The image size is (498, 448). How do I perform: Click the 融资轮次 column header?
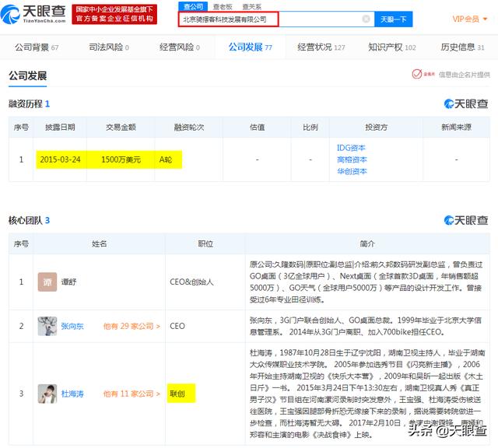(188, 128)
